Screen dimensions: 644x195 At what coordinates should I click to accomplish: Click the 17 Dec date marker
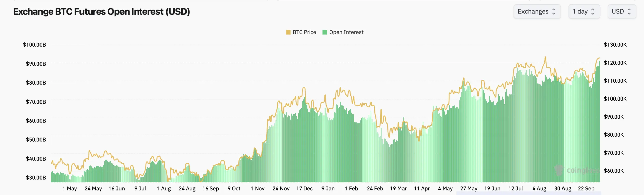pos(304,189)
